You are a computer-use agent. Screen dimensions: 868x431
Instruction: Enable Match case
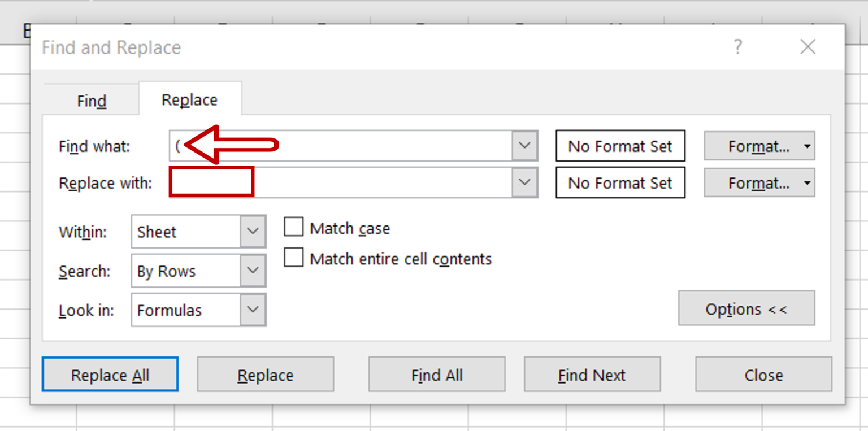coord(293,227)
